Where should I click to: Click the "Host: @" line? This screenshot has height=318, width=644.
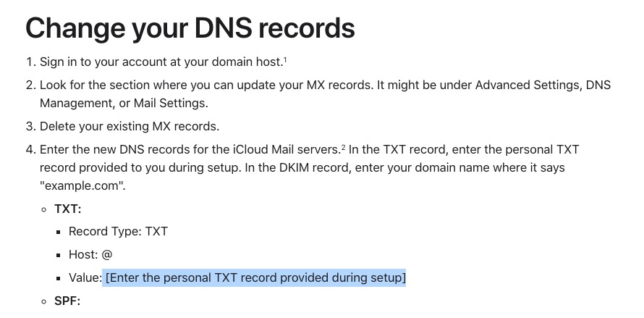coord(90,255)
